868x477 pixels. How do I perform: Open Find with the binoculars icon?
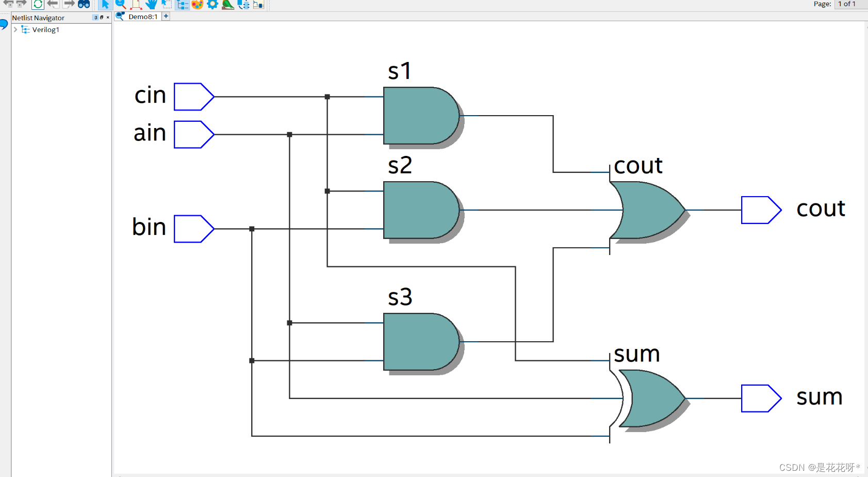click(84, 4)
